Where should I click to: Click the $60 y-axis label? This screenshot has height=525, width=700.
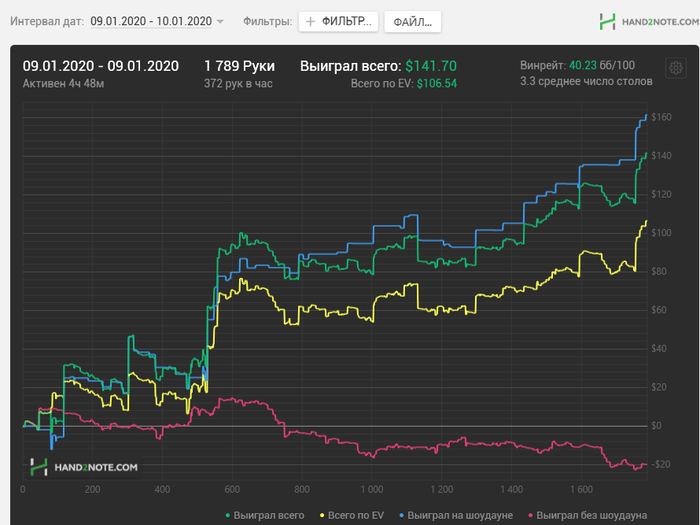coord(659,310)
